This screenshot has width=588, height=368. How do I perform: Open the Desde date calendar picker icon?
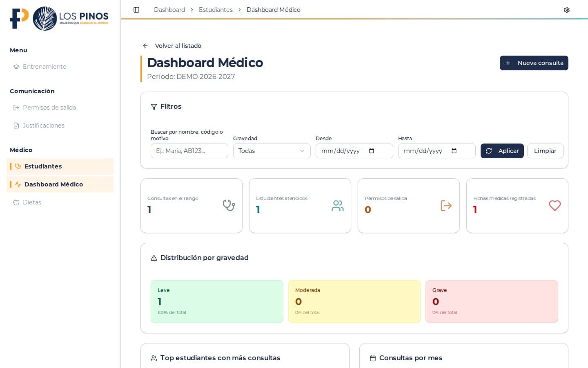[x=372, y=151]
